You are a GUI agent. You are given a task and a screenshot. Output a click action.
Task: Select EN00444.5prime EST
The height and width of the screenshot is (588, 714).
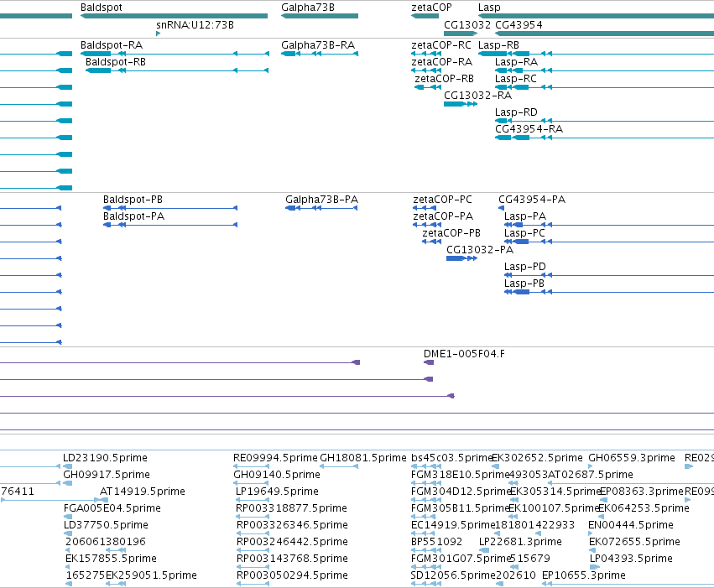(591, 533)
